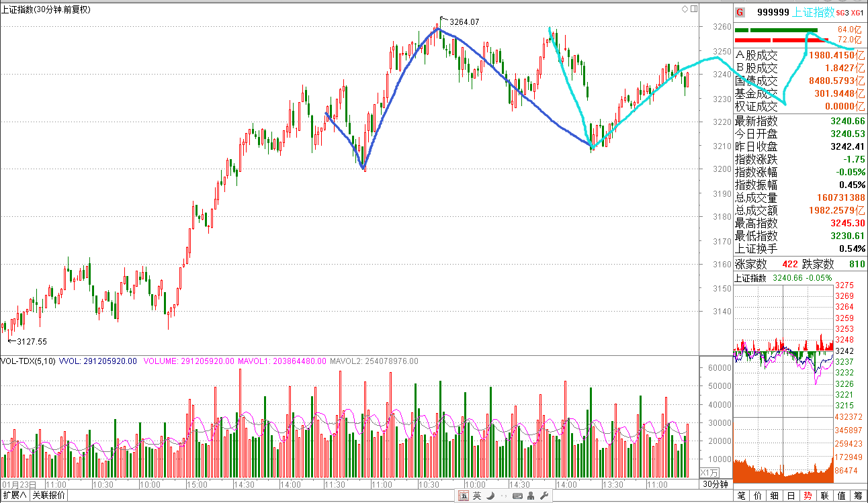The image size is (868, 503).
Task: Click the diamond icon above the chart
Action: click(685, 9)
